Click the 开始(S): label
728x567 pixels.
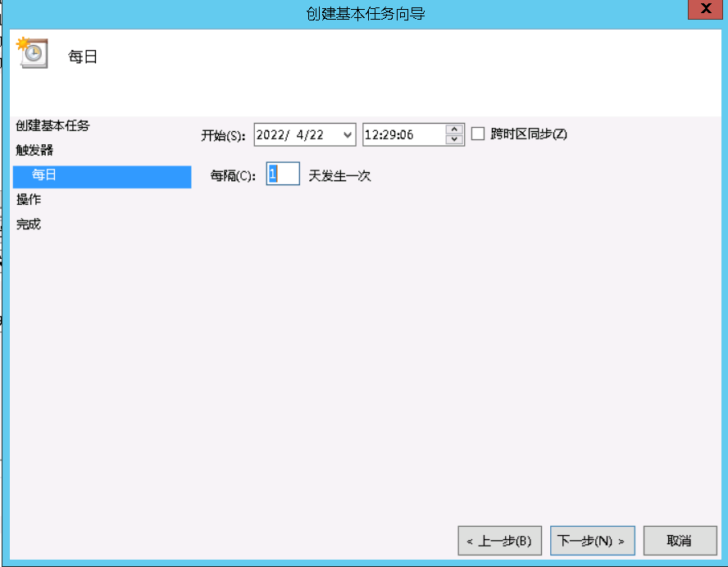[223, 135]
